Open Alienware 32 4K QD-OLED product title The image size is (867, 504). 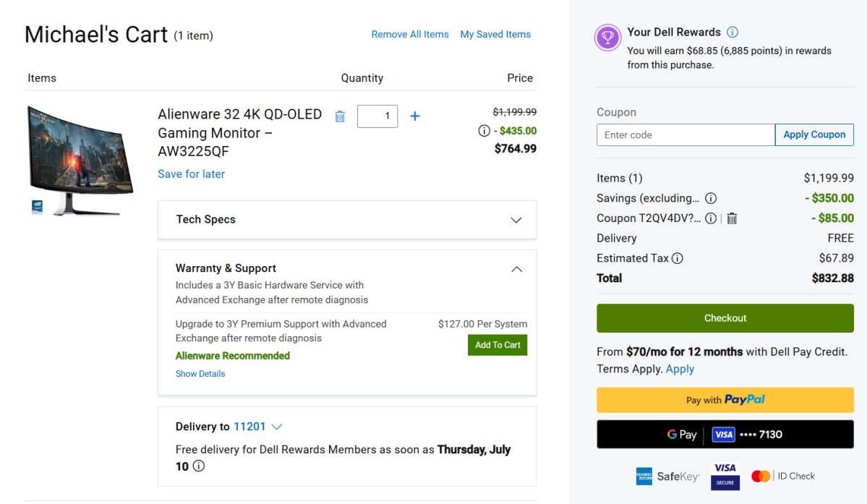click(x=239, y=132)
